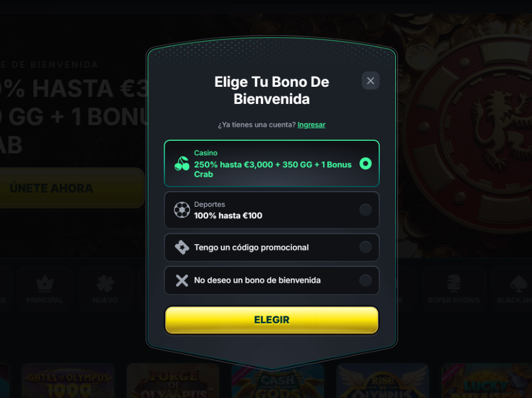The width and height of the screenshot is (532, 398).
Task: Select the Deportes 100% radio button
Action: pos(365,210)
